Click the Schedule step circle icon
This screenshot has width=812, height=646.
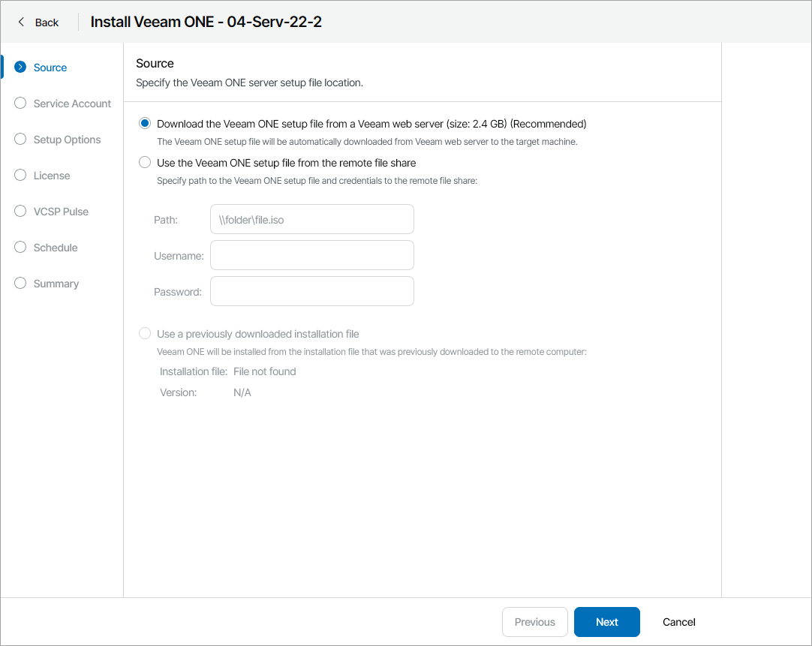tap(21, 248)
